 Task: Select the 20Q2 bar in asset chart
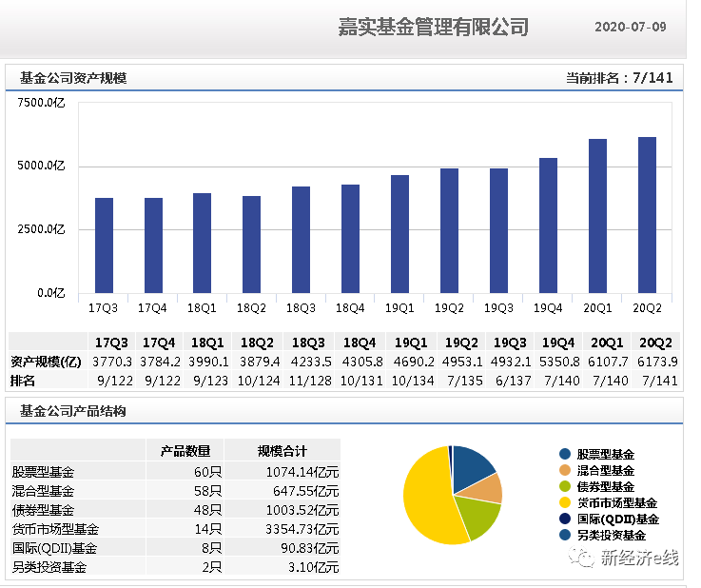pos(648,215)
